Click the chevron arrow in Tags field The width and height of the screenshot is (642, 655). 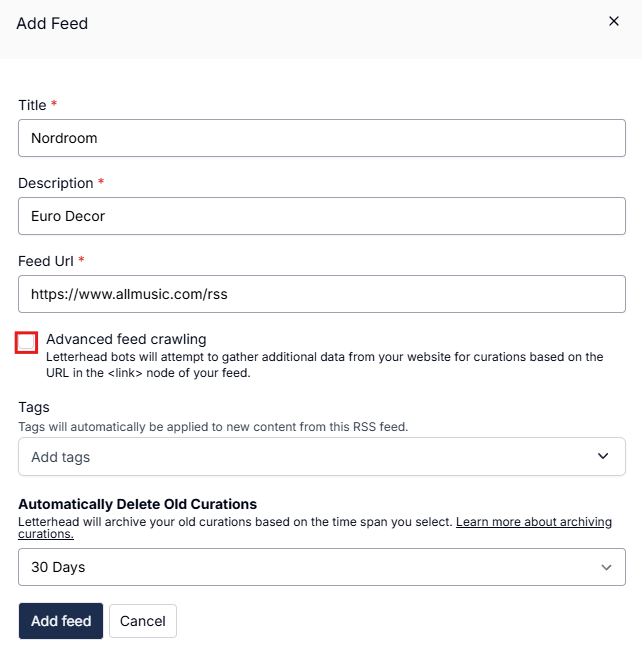pos(603,456)
